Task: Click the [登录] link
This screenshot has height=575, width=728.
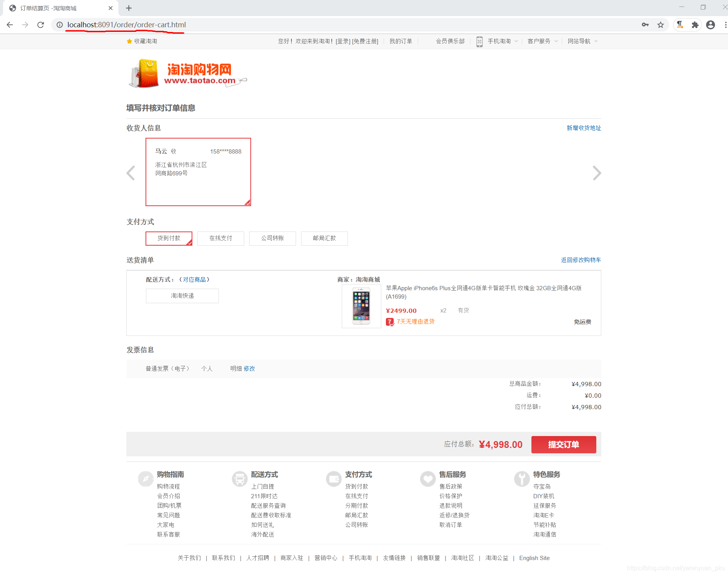Action: (343, 41)
